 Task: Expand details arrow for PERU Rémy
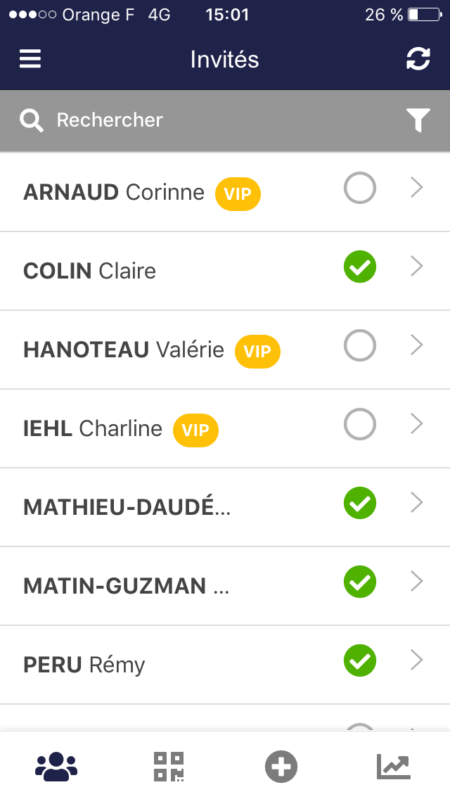click(417, 660)
